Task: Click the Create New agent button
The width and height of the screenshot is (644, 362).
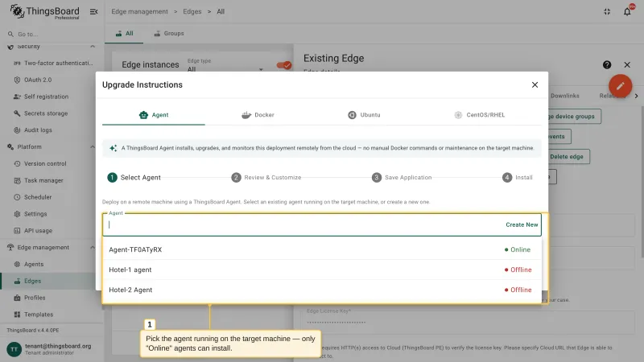Action: pos(522,224)
